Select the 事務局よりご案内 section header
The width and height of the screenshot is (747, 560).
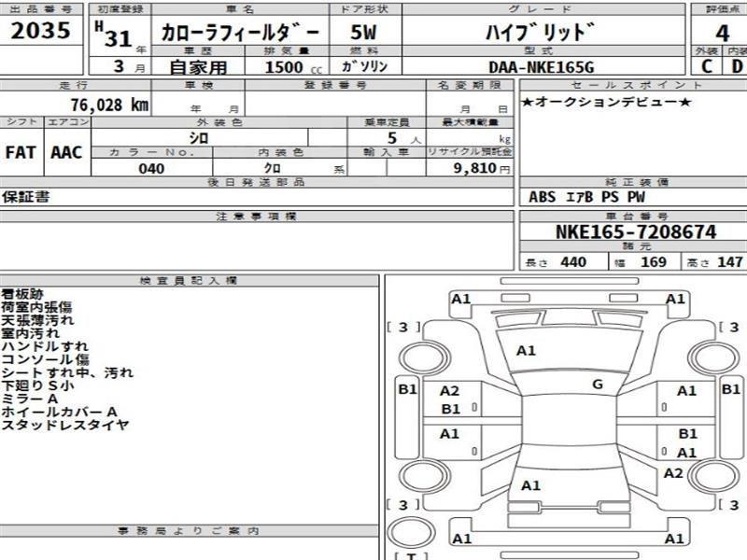[x=189, y=530]
